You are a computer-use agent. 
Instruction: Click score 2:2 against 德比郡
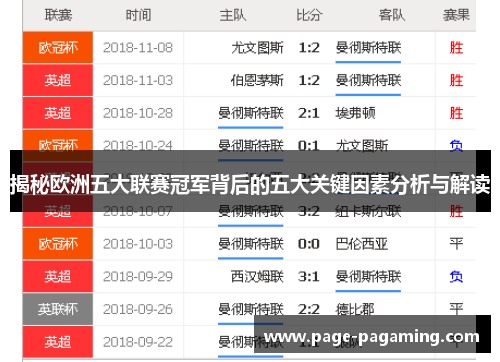pyautogui.click(x=309, y=309)
